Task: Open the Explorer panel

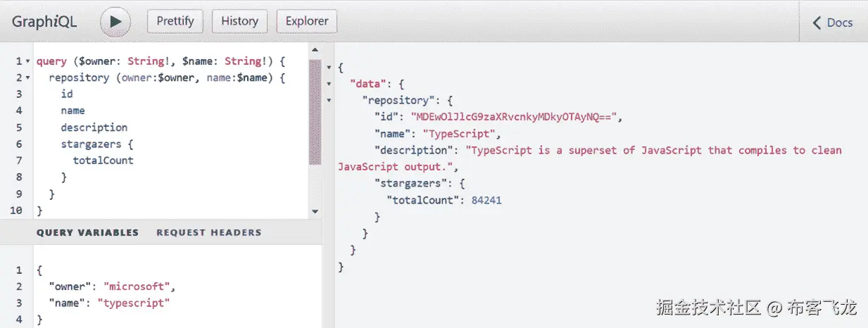Action: click(x=307, y=21)
